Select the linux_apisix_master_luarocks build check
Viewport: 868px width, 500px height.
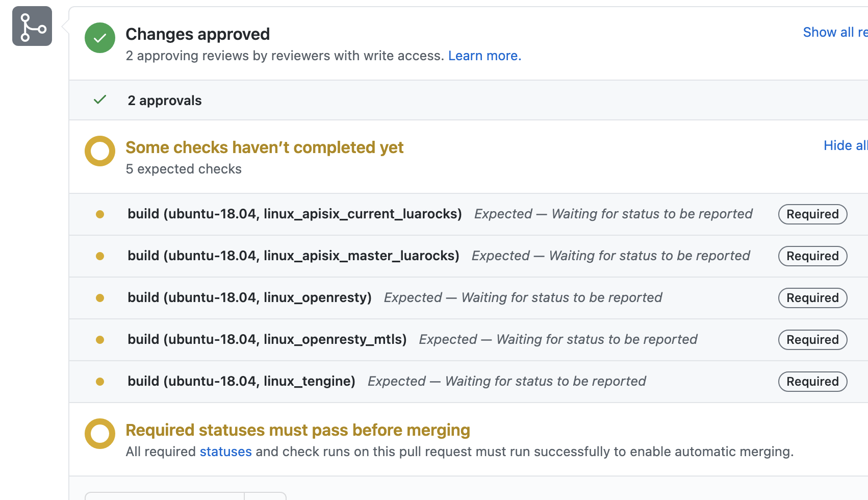[293, 256]
